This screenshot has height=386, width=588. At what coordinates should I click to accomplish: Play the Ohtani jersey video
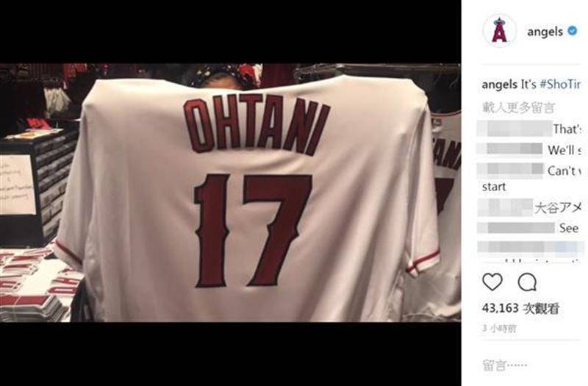pos(230,193)
